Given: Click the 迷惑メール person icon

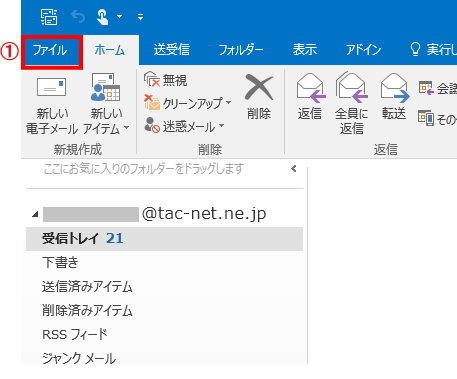Looking at the screenshot, I should [152, 125].
